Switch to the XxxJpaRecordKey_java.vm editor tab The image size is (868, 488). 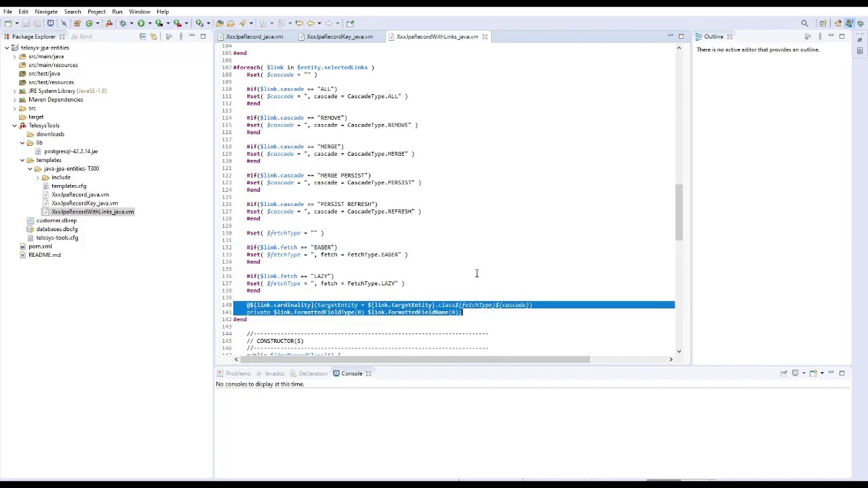point(339,37)
